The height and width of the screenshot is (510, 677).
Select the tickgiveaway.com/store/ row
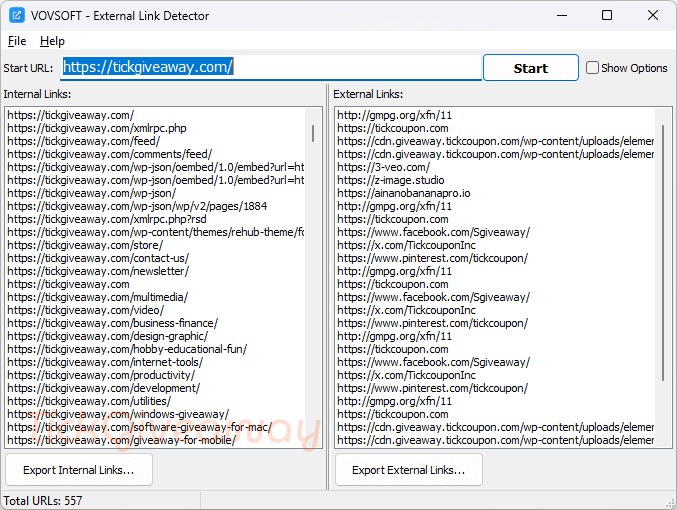(x=155, y=245)
